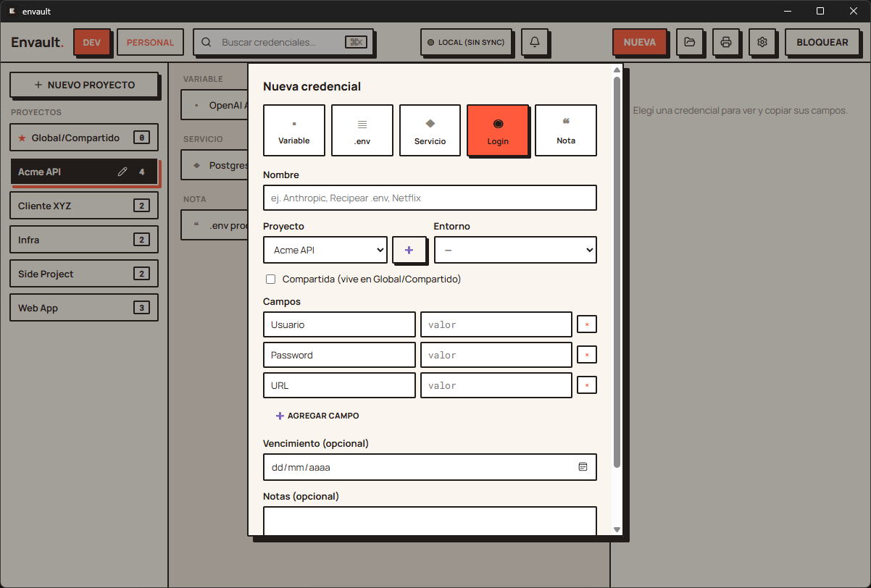
Task: Click value input next to Password
Action: click(496, 355)
